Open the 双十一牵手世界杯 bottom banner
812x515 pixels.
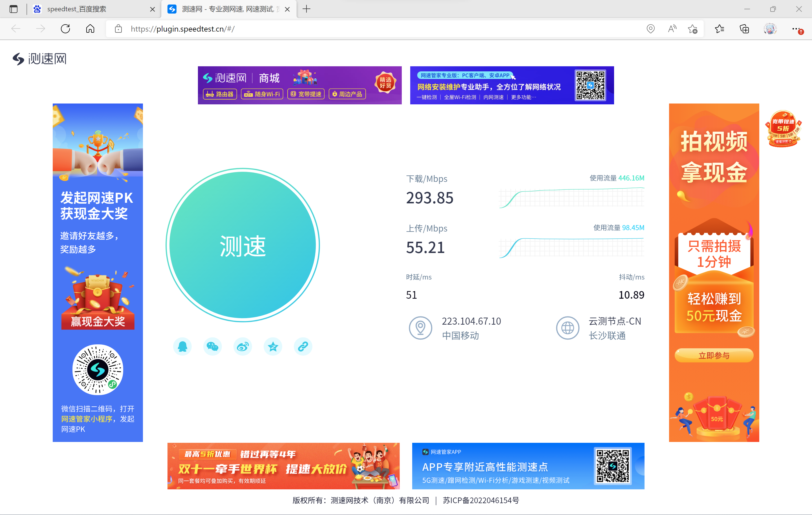(284, 466)
